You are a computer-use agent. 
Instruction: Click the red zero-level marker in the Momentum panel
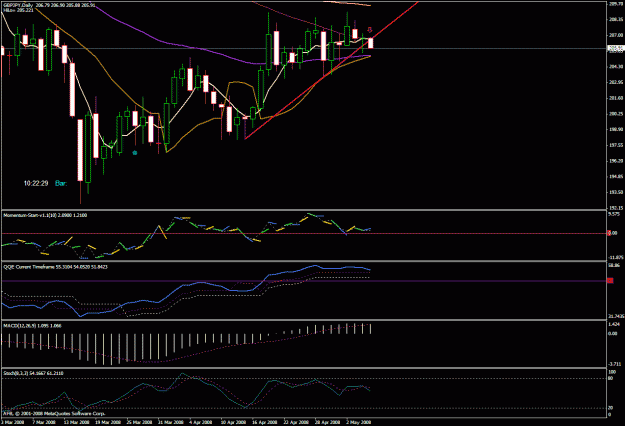(x=609, y=233)
